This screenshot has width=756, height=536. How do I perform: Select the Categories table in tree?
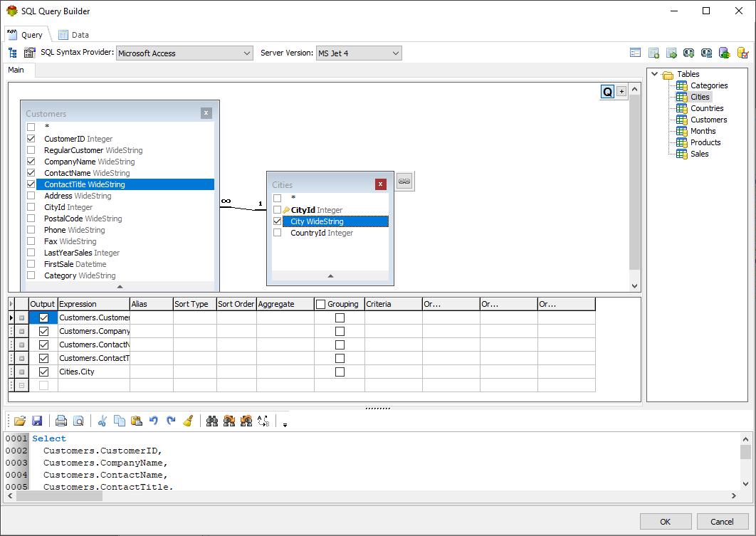point(709,85)
